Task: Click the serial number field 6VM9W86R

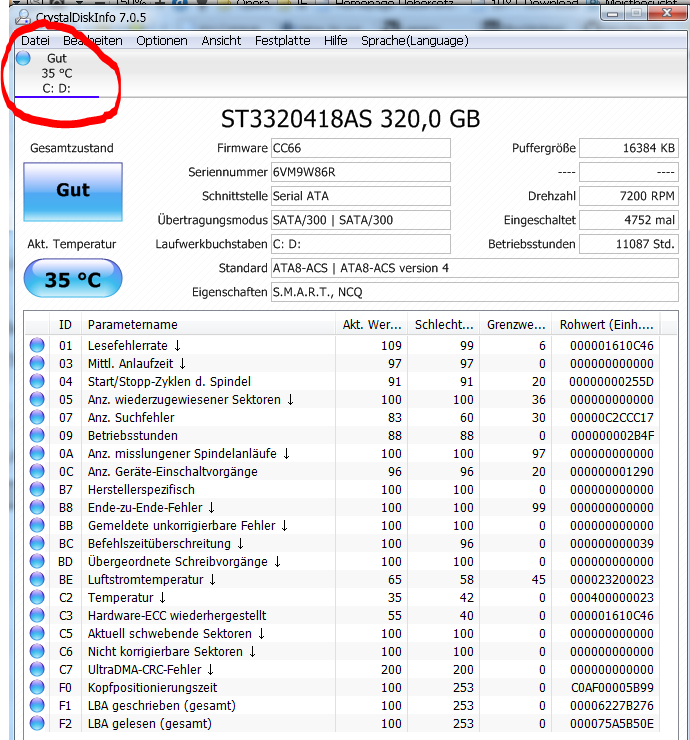Action: tap(361, 172)
